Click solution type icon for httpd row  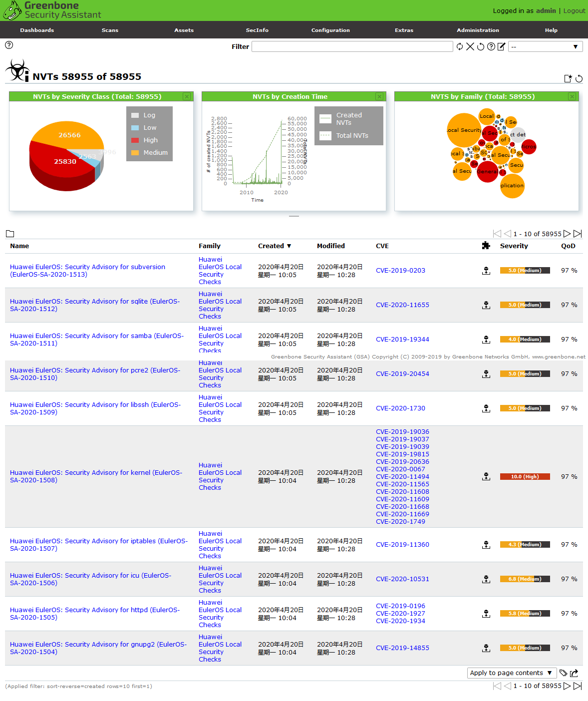(x=486, y=614)
